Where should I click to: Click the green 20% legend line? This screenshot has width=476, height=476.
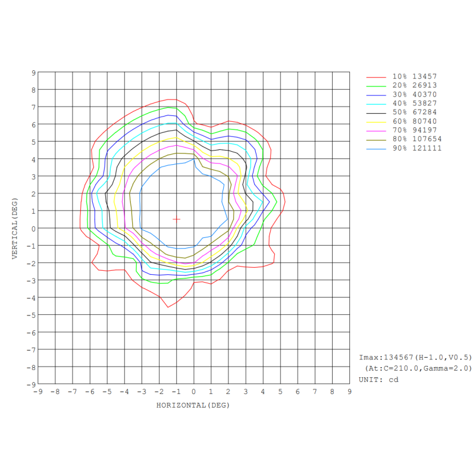(376, 86)
